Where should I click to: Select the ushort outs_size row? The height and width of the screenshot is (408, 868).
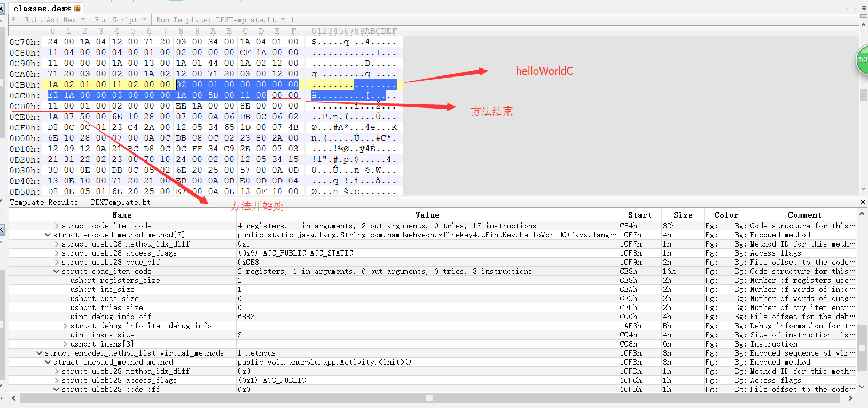pyautogui.click(x=432, y=298)
